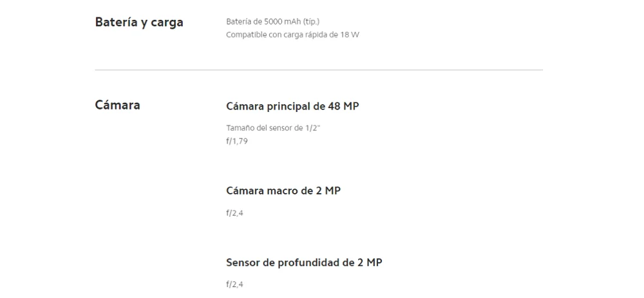Click the Batería y carga heading
This screenshot has height=298, width=644.
139,23
